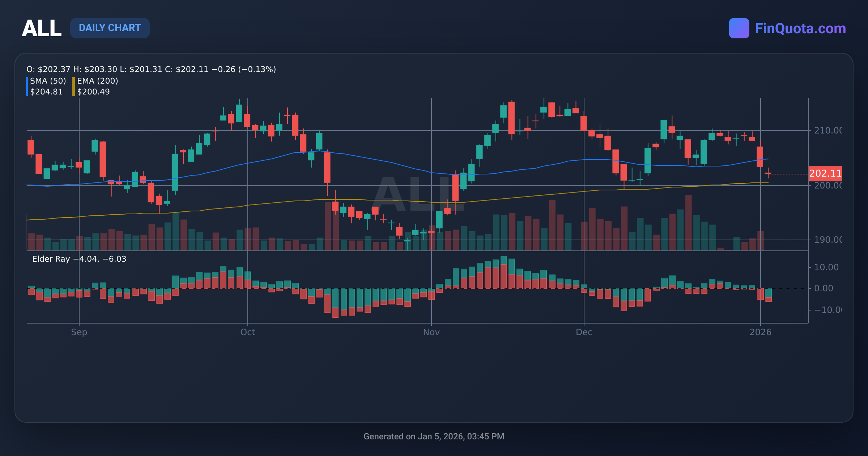868x456 pixels.
Task: Click the Generated on Jan 5 timestamp
Action: [434, 436]
